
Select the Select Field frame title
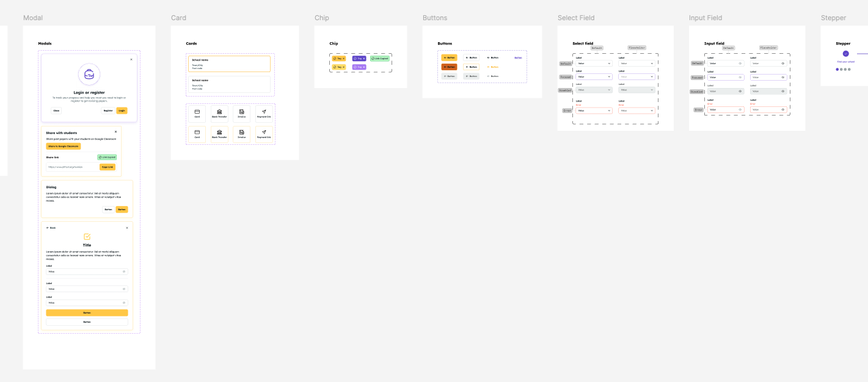pos(576,18)
